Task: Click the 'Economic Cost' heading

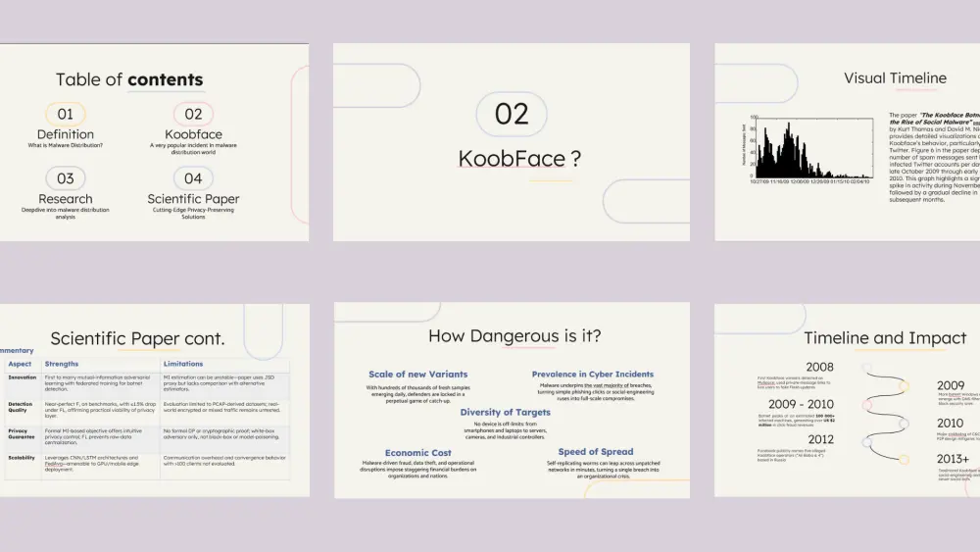Action: (418, 453)
